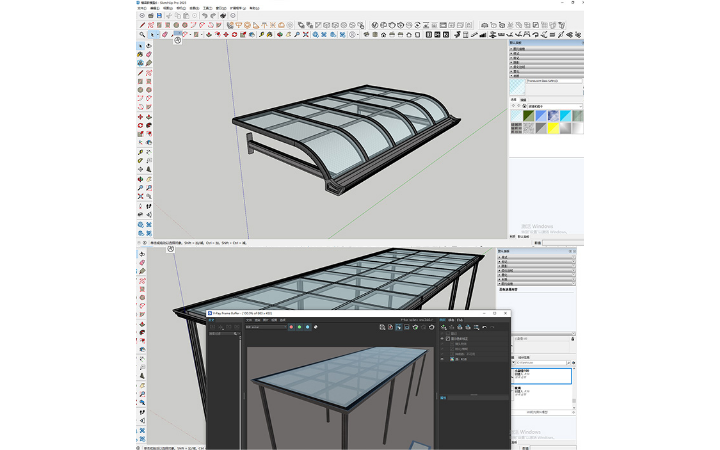Image resolution: width=720 pixels, height=450 pixels.
Task: Select the yellow material swatch
Action: click(553, 128)
